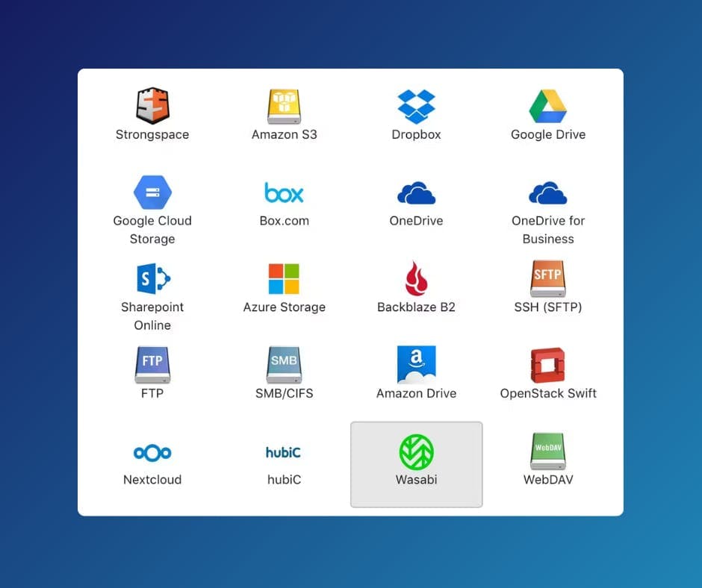The width and height of the screenshot is (702, 588).
Task: Select the Google Drive triangle icon
Action: tap(548, 107)
